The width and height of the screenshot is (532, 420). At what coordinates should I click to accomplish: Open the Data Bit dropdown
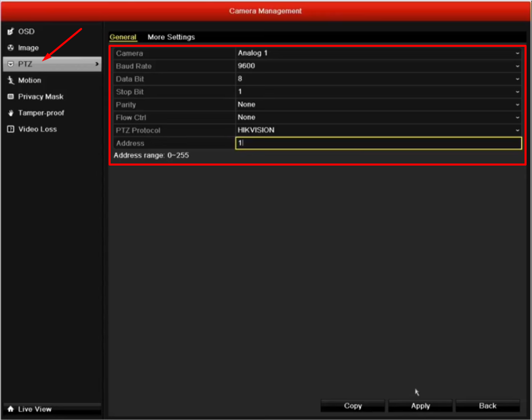[x=379, y=79]
